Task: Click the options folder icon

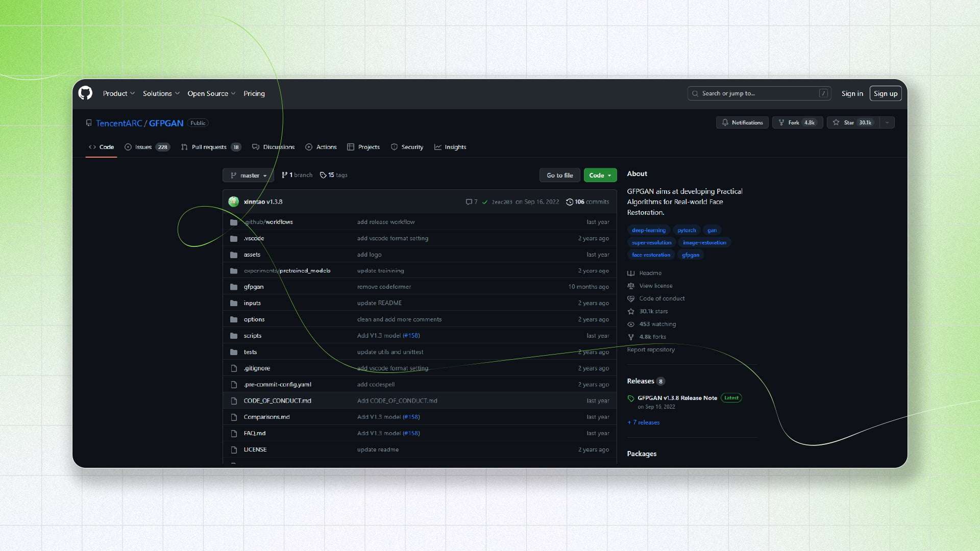Action: pyautogui.click(x=234, y=319)
